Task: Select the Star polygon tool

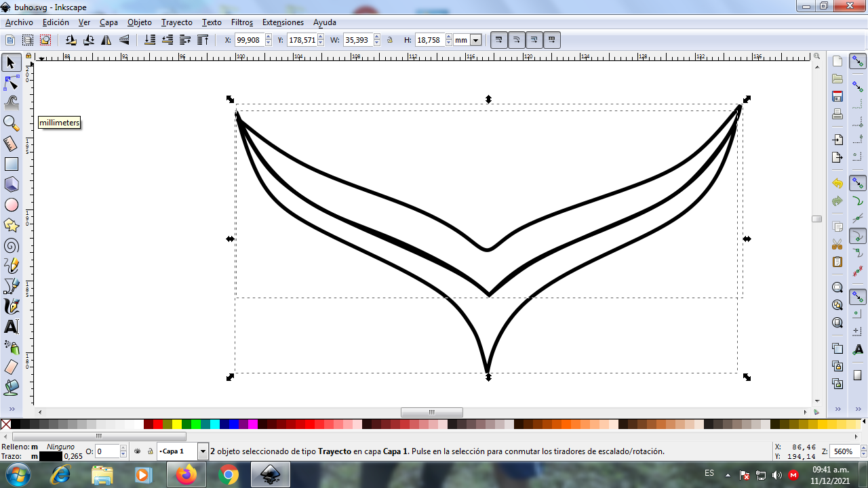Action: (x=11, y=225)
